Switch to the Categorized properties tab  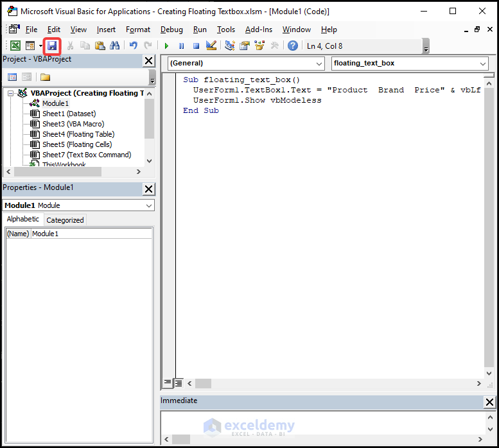[x=65, y=220]
